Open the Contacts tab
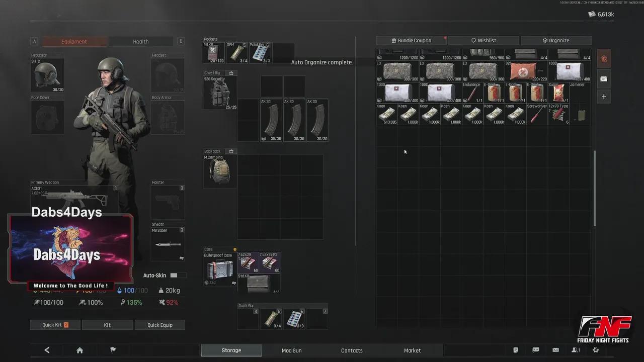The width and height of the screenshot is (644, 362). tap(352, 350)
